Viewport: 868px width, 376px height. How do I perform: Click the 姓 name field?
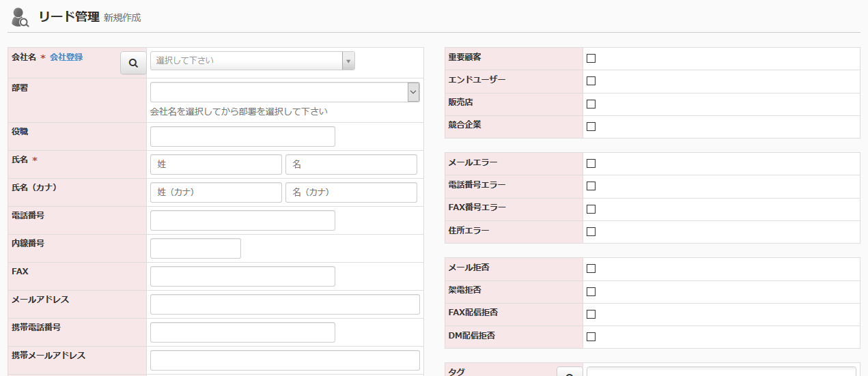tap(216, 164)
